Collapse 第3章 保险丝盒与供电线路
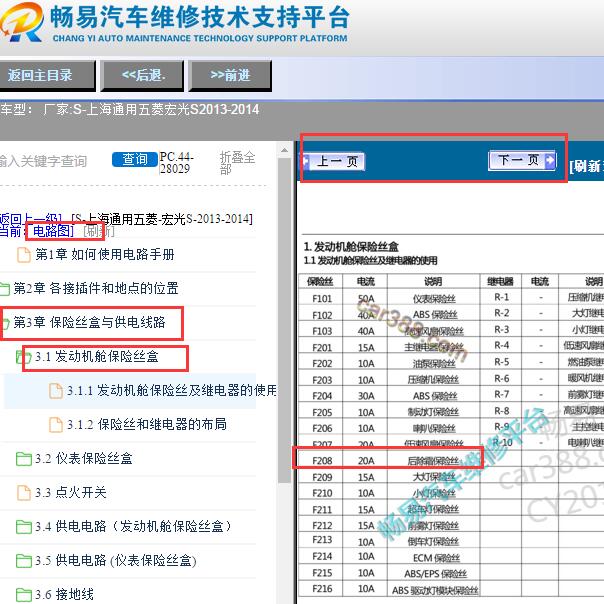This screenshot has width=604, height=604. click(x=89, y=322)
